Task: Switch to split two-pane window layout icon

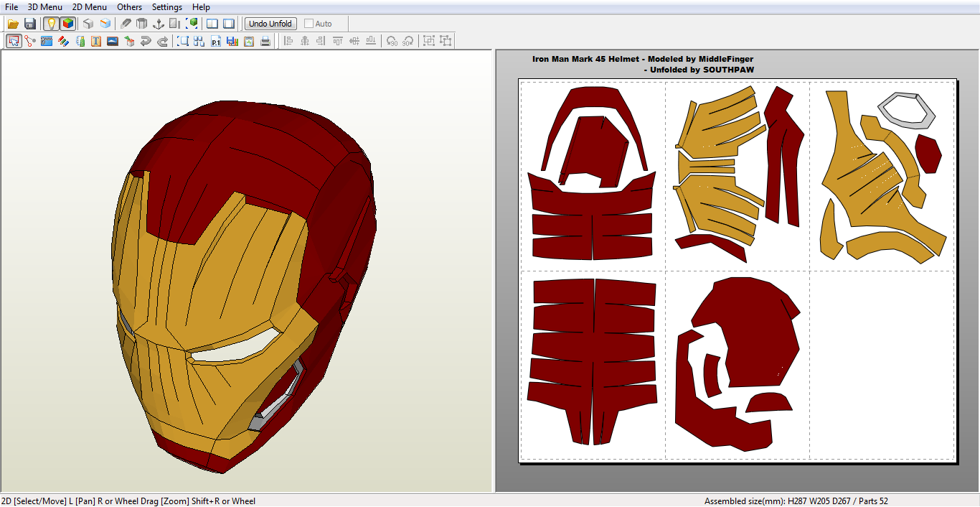Action: 212,24
